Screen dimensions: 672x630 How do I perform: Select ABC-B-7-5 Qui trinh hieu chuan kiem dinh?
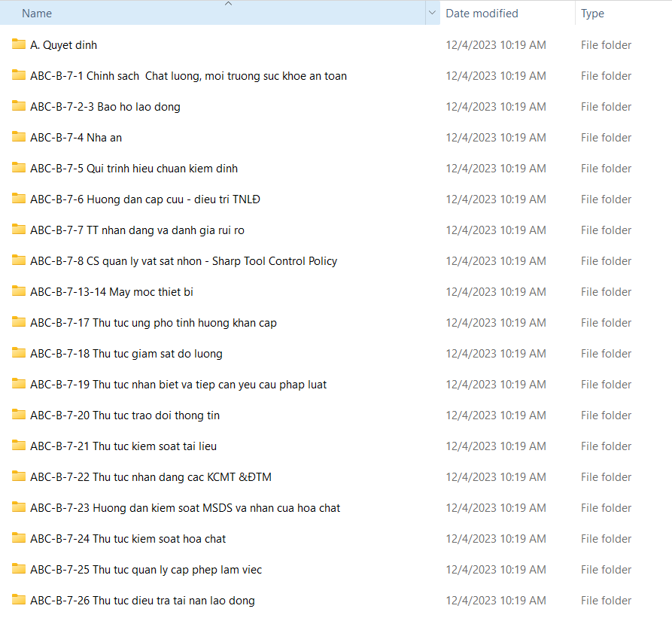pyautogui.click(x=134, y=169)
